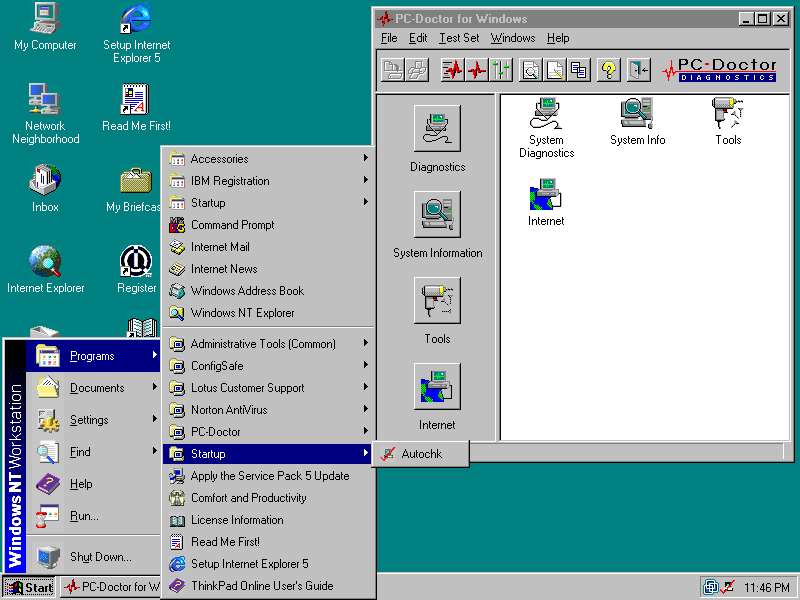Open Inbox desktop icon
This screenshot has height=600, width=800.
point(45,188)
